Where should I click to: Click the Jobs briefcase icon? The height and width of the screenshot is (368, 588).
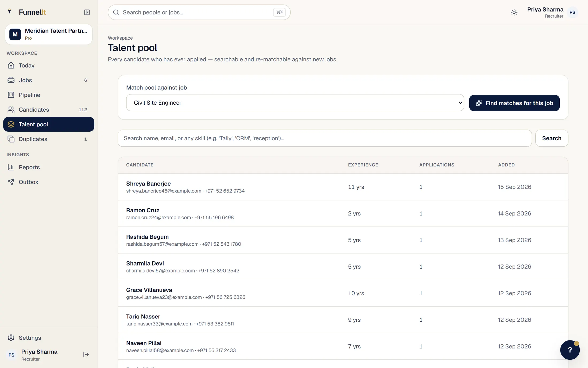11,80
